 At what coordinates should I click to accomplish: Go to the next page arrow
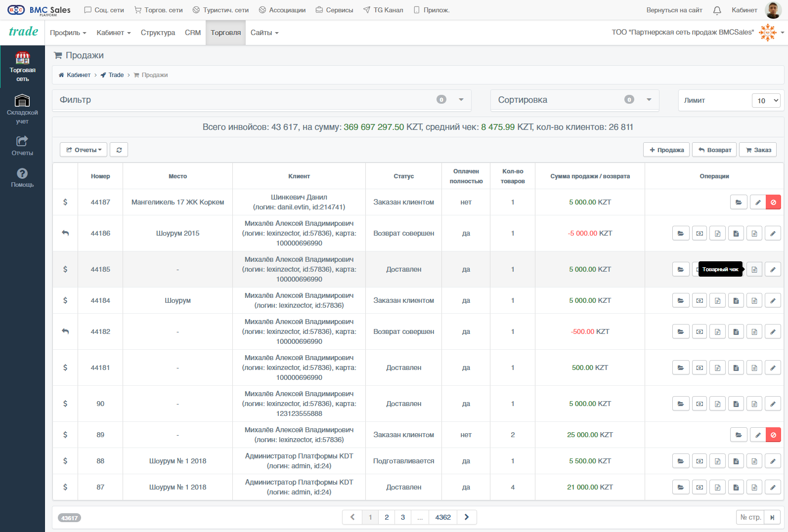[467, 517]
